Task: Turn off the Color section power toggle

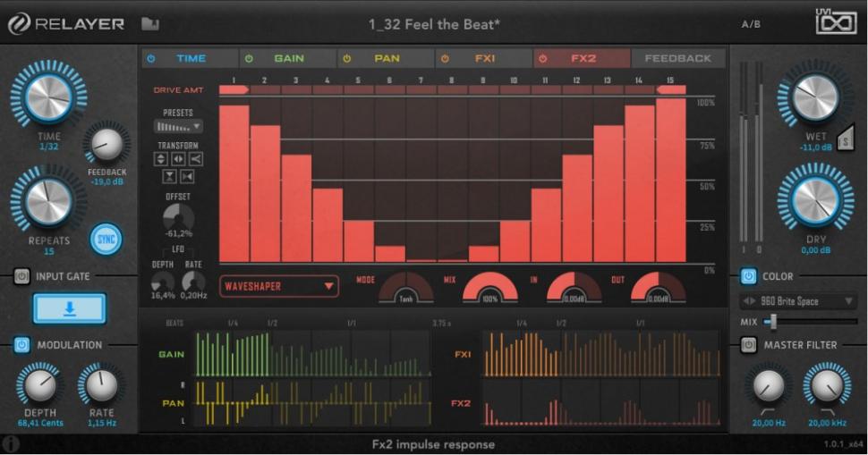Action: point(748,276)
